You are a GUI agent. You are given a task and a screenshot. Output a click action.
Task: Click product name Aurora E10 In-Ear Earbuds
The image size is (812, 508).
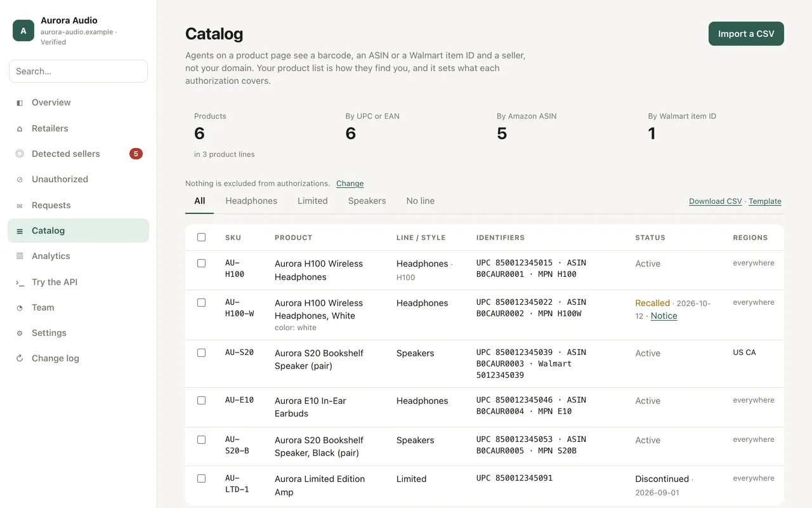311,407
